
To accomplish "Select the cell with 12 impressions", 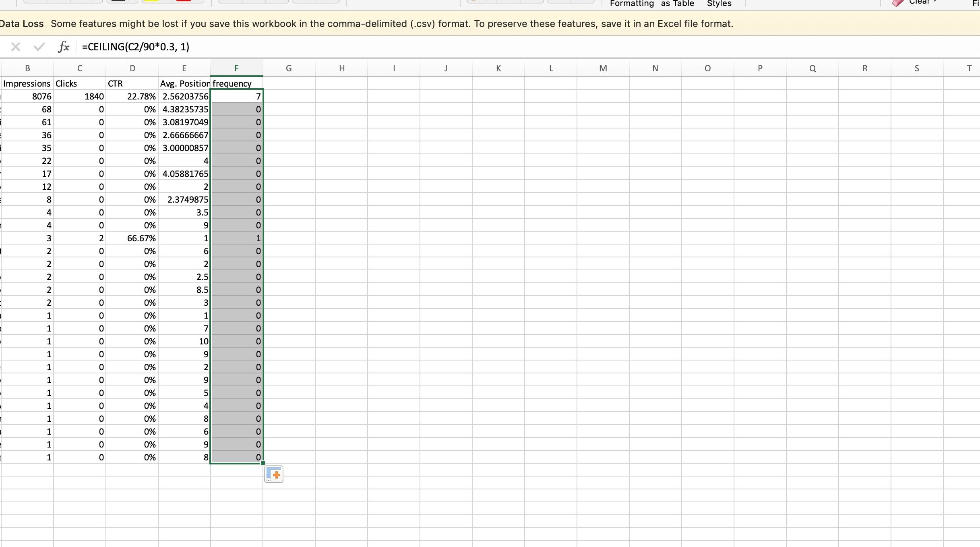I will click(x=27, y=186).
